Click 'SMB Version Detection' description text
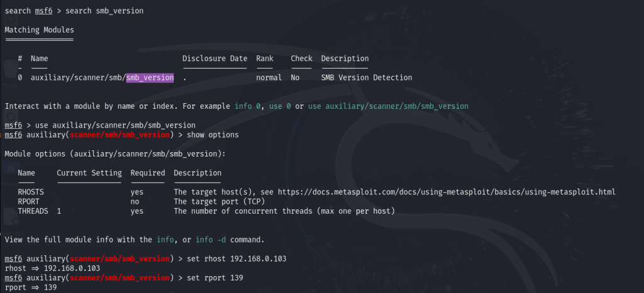The width and height of the screenshot is (644, 293). click(x=367, y=77)
